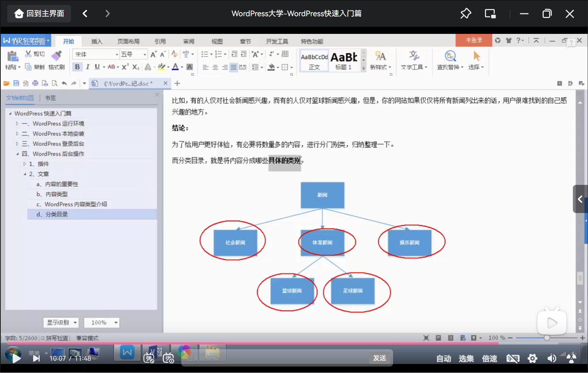The width and height of the screenshot is (588, 373).
Task: Click the 发送 send button
Action: (380, 358)
